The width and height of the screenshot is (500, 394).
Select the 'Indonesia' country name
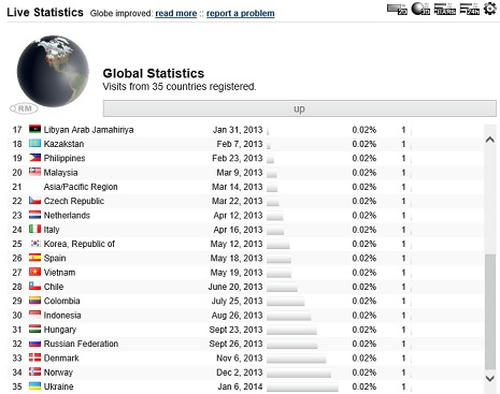tap(62, 315)
